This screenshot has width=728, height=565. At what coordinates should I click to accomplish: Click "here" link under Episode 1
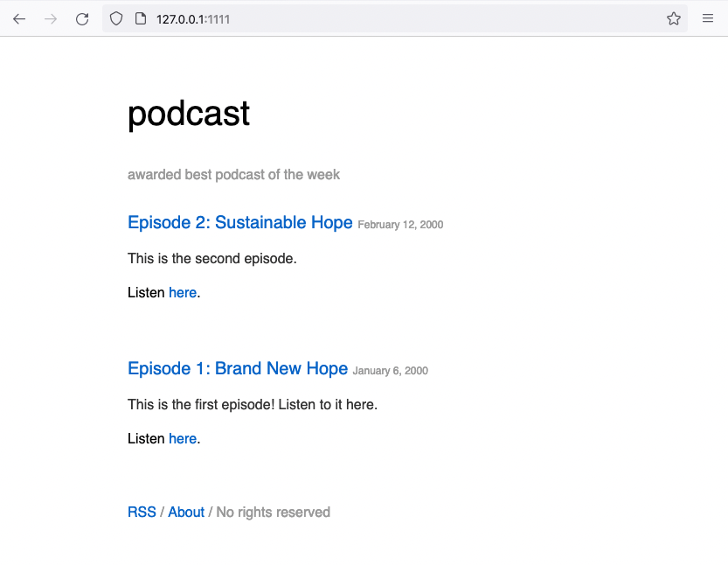(183, 438)
